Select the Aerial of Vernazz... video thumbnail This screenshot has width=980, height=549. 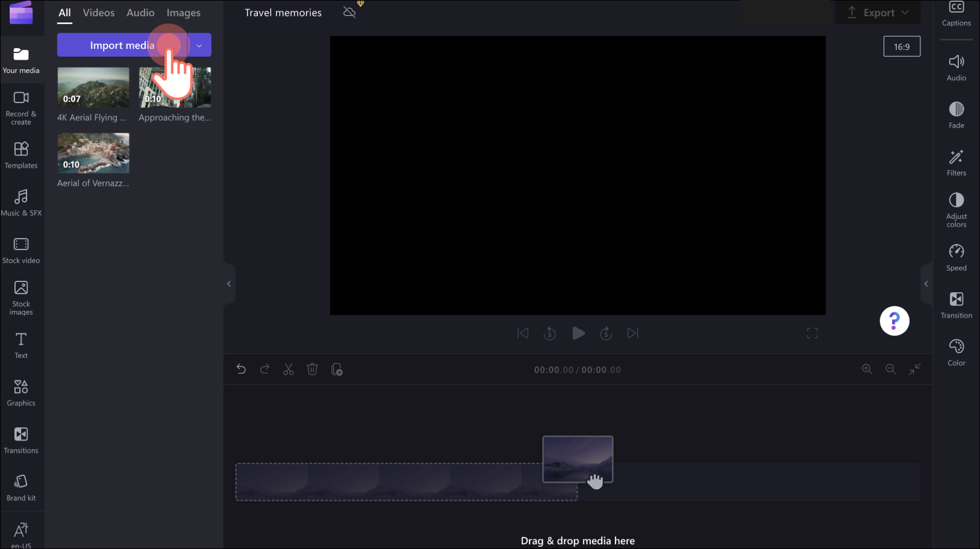click(93, 153)
